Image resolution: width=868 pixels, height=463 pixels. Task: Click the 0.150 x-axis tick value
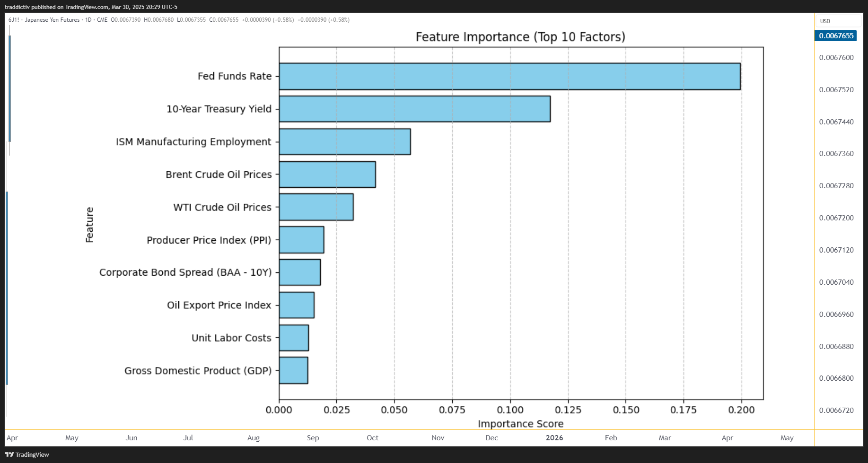(626, 410)
